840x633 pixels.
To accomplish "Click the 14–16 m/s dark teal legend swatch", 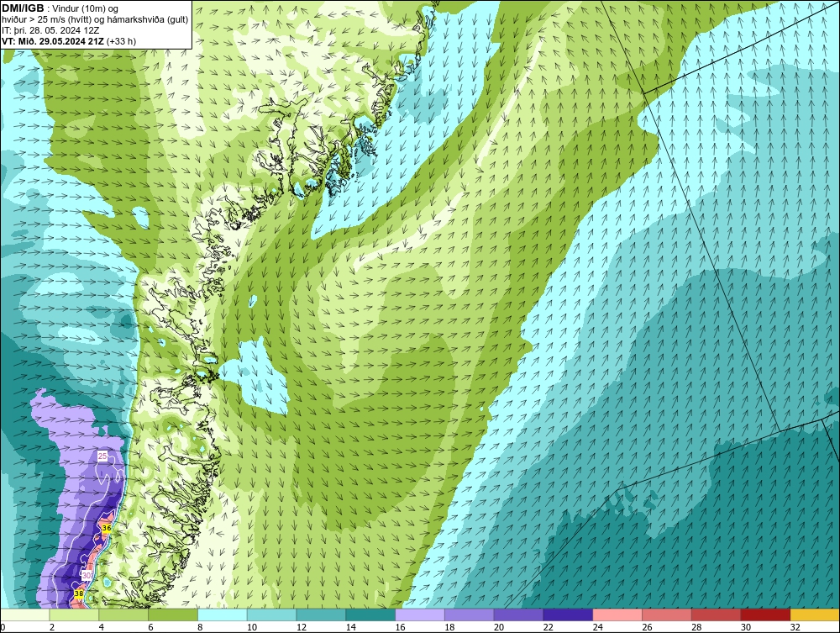I will [370, 615].
